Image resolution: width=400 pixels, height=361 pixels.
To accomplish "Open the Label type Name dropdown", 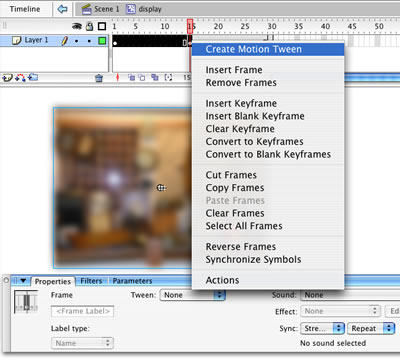I will pos(82,343).
